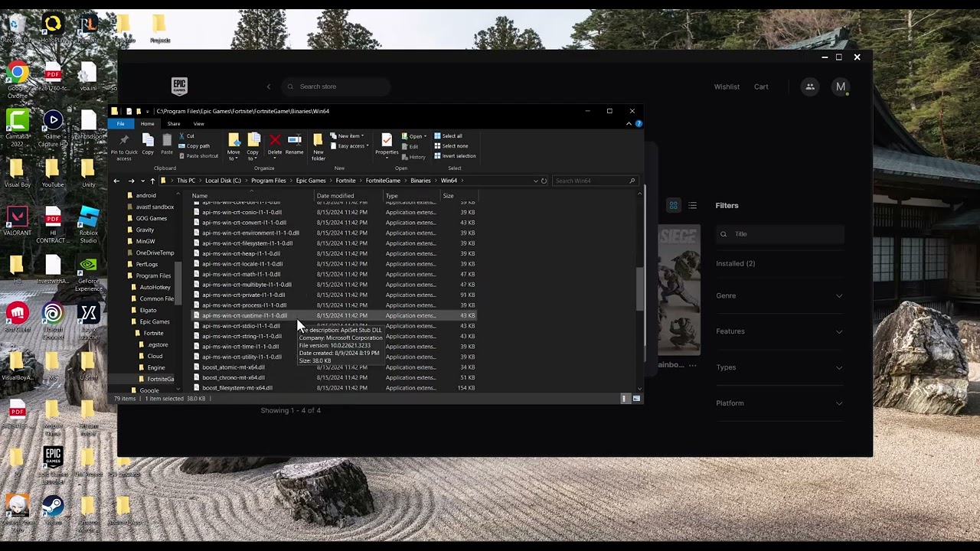
Task: Open the Copy to dropdown
Action: click(253, 146)
